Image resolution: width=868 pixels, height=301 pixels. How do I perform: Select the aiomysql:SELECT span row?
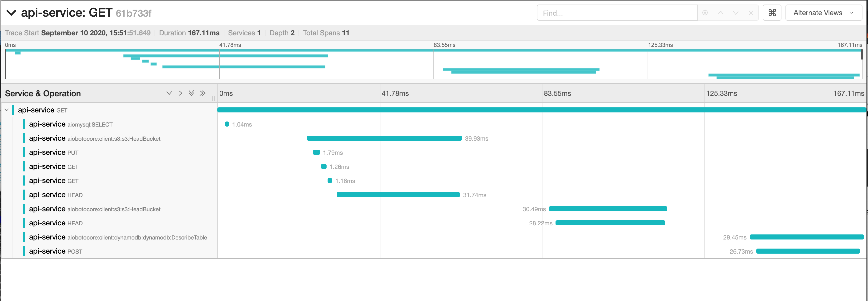click(x=90, y=124)
